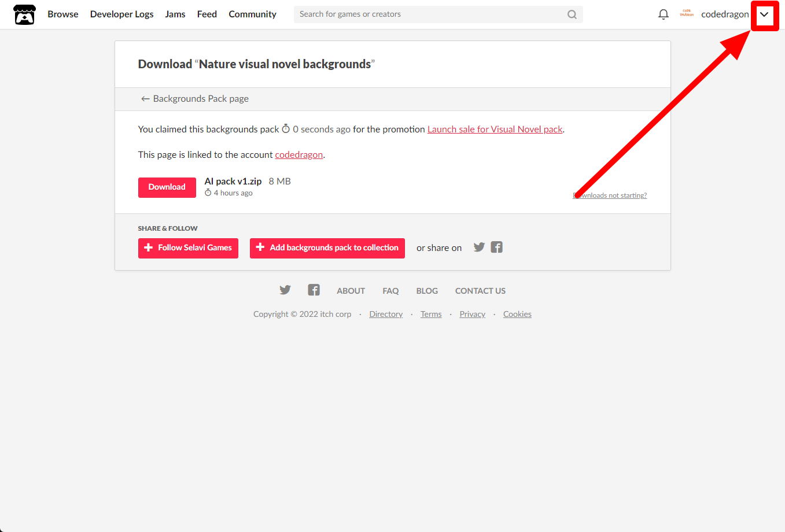Click the 'AI pack v1.zip' file name
785x532 pixels.
tap(233, 182)
